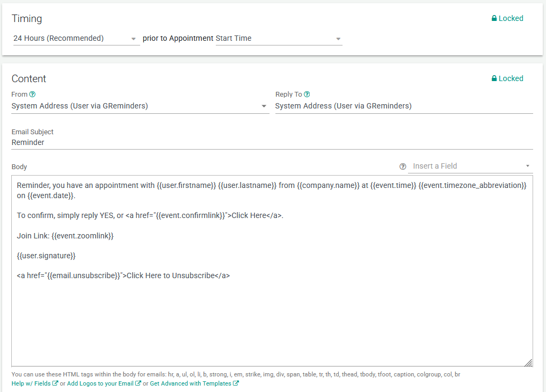546x392 pixels.
Task: Click the Timing section lock icon
Action: (494, 18)
